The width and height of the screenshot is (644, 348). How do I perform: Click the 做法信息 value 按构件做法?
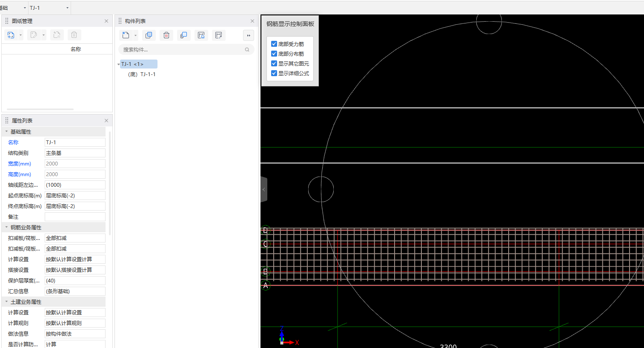[x=75, y=334]
